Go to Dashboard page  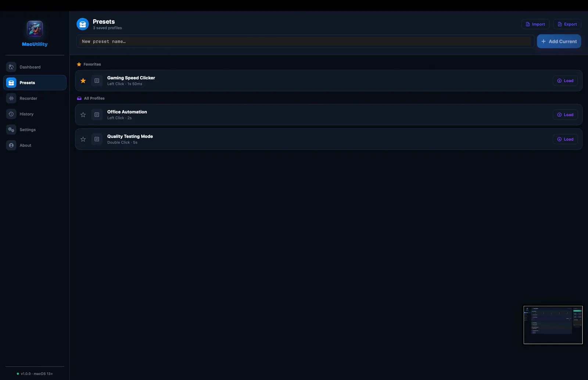pos(35,67)
